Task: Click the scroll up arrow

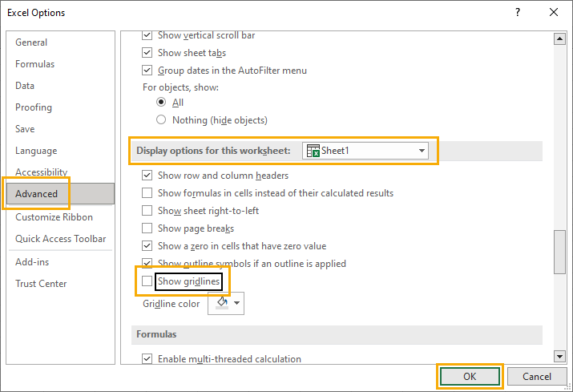Action: tap(559, 38)
